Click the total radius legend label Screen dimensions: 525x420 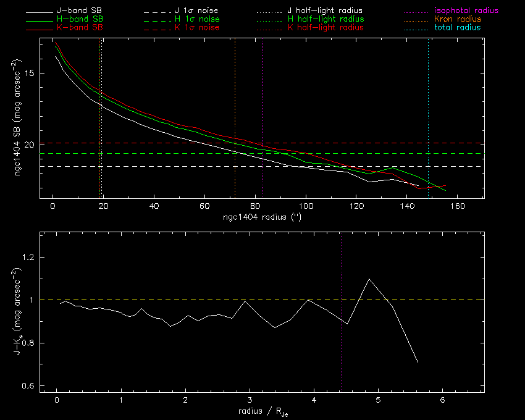457,28
